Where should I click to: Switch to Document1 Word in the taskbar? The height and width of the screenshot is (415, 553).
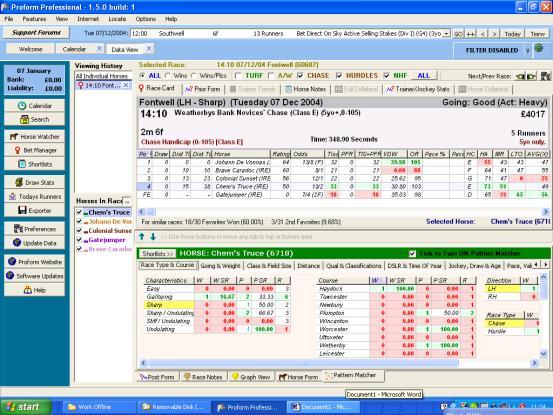(323, 407)
